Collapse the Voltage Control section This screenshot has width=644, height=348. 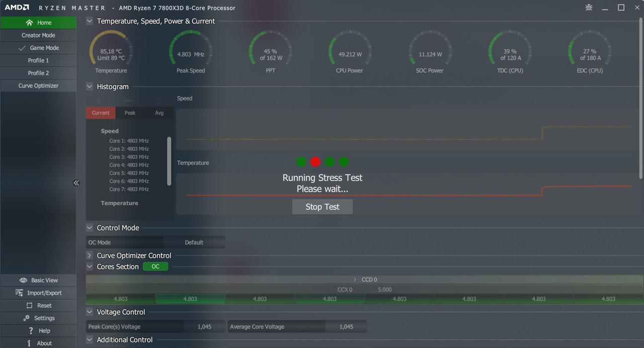[x=90, y=312]
